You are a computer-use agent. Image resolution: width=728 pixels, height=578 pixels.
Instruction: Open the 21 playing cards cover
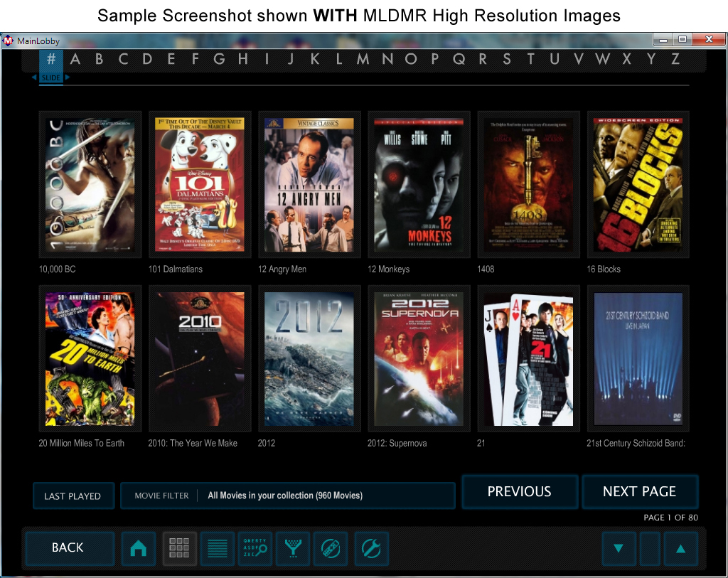click(x=528, y=358)
